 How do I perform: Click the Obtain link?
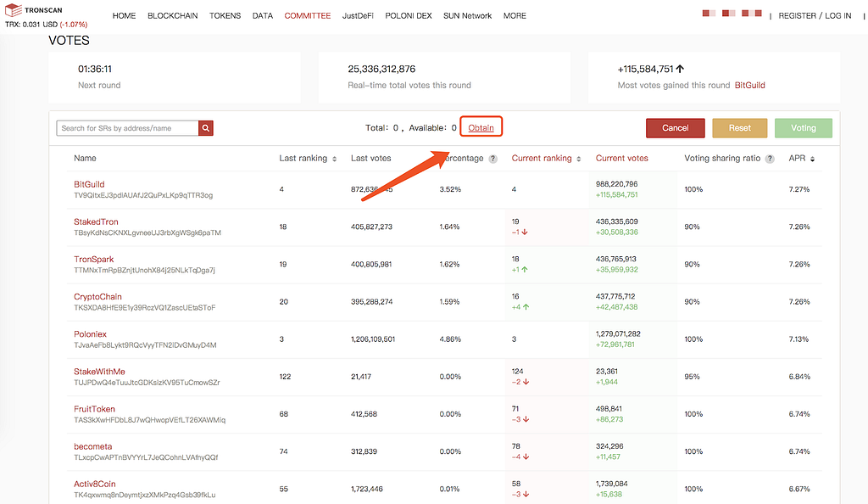[x=481, y=128]
